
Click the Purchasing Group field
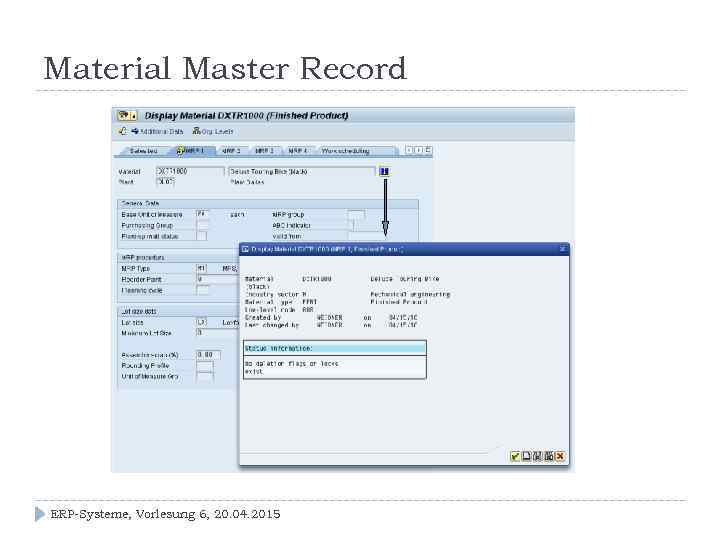point(202,225)
